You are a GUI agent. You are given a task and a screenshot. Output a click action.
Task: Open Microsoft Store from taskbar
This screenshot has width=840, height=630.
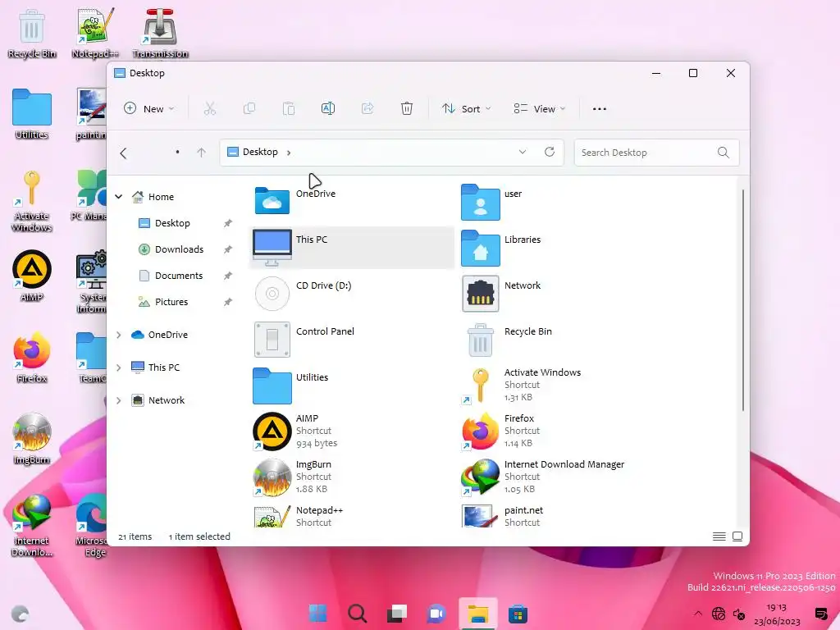518,614
